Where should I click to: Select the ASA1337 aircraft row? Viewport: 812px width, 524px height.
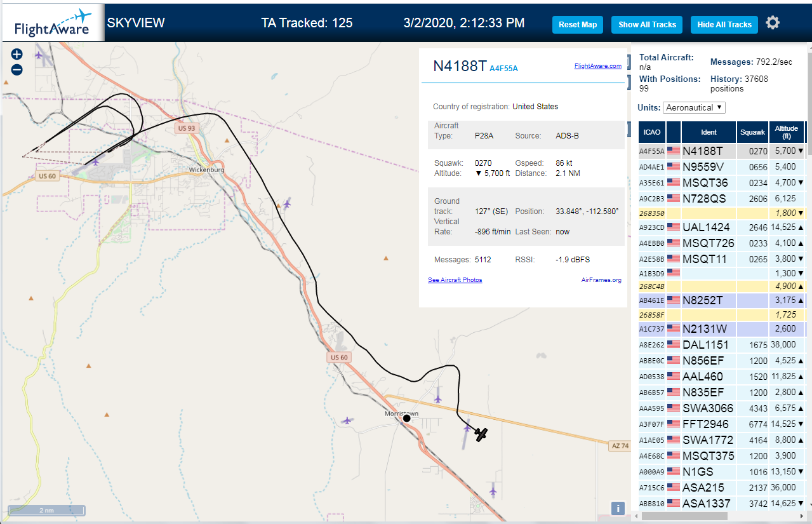click(x=722, y=504)
